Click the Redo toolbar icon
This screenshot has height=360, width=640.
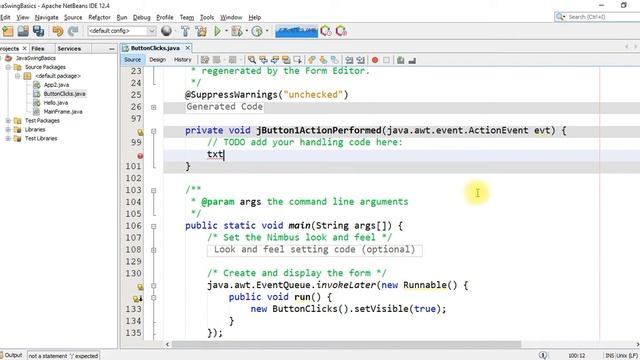[x=73, y=31]
